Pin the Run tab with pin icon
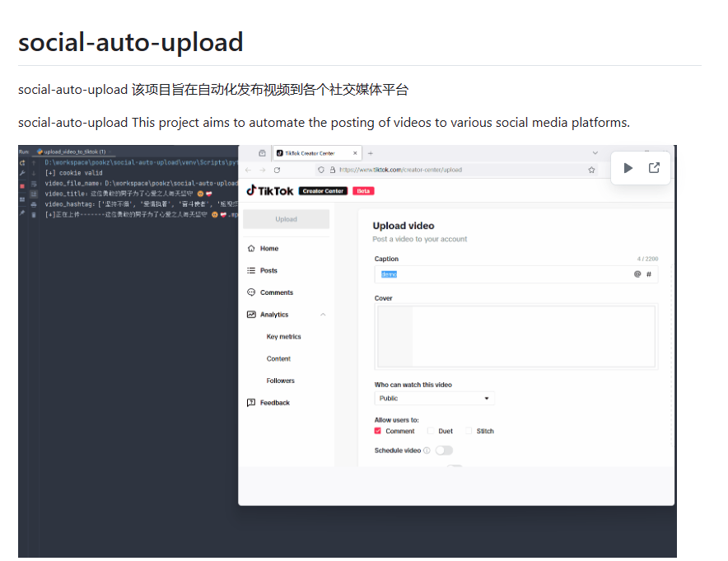The height and width of the screenshot is (561, 728). click(x=22, y=213)
